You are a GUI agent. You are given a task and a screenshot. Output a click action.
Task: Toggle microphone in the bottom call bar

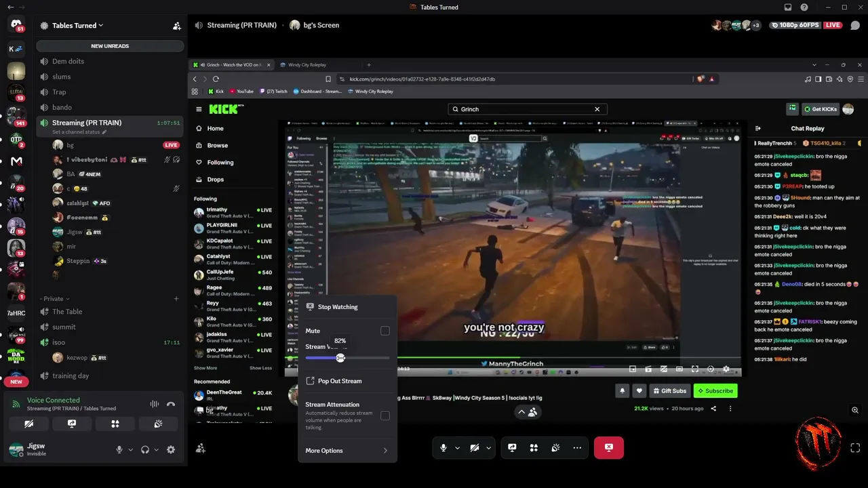pyautogui.click(x=443, y=447)
